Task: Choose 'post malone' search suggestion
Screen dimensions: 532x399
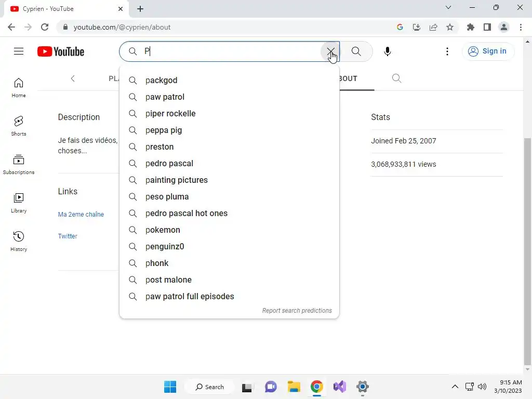Action: 229,280
